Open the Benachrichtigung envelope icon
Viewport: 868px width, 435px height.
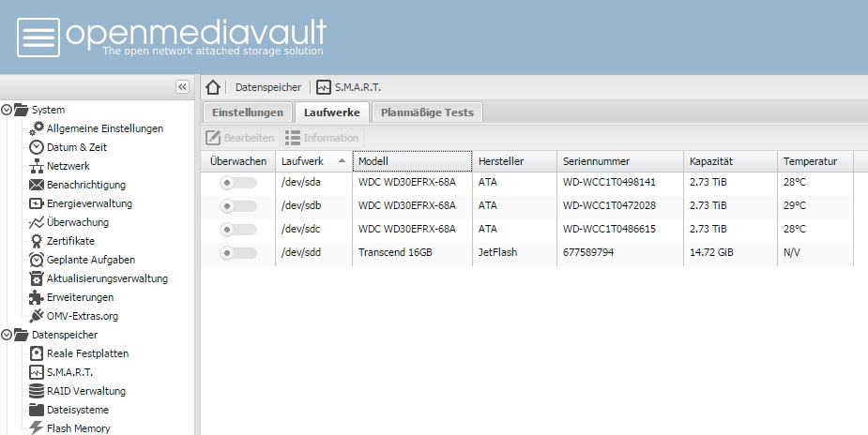pos(37,185)
